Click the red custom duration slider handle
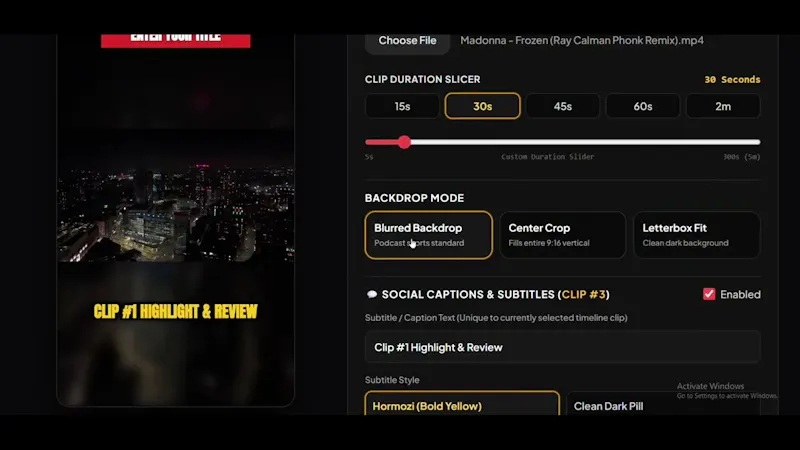The width and height of the screenshot is (800, 450). (x=404, y=142)
